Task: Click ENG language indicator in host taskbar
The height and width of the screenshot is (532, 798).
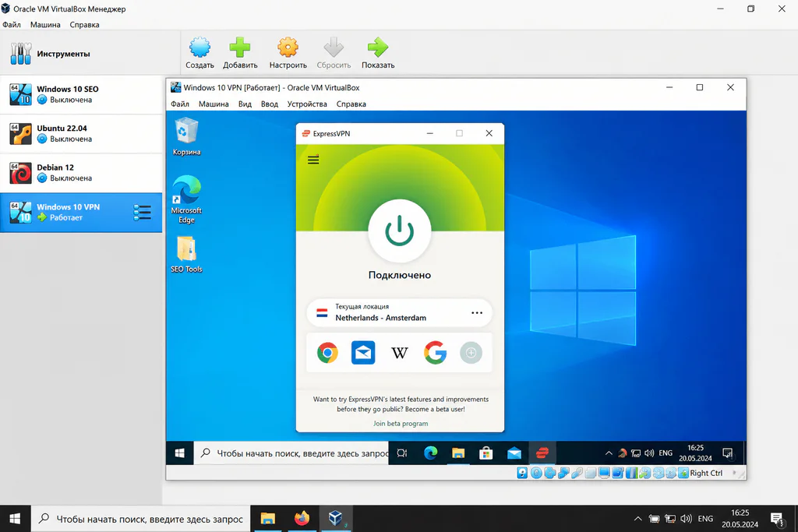Action: pyautogui.click(x=705, y=519)
